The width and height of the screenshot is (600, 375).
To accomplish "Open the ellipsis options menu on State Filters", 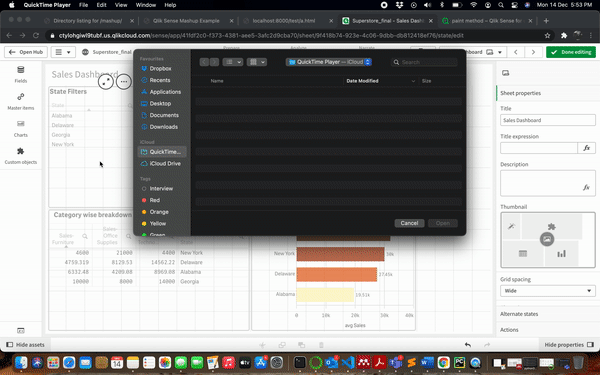I will point(124,82).
